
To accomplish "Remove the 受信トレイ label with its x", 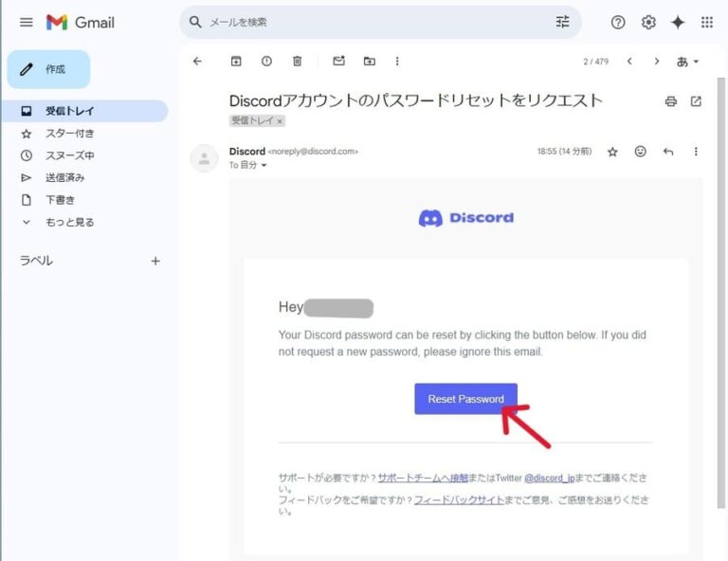I will [280, 121].
